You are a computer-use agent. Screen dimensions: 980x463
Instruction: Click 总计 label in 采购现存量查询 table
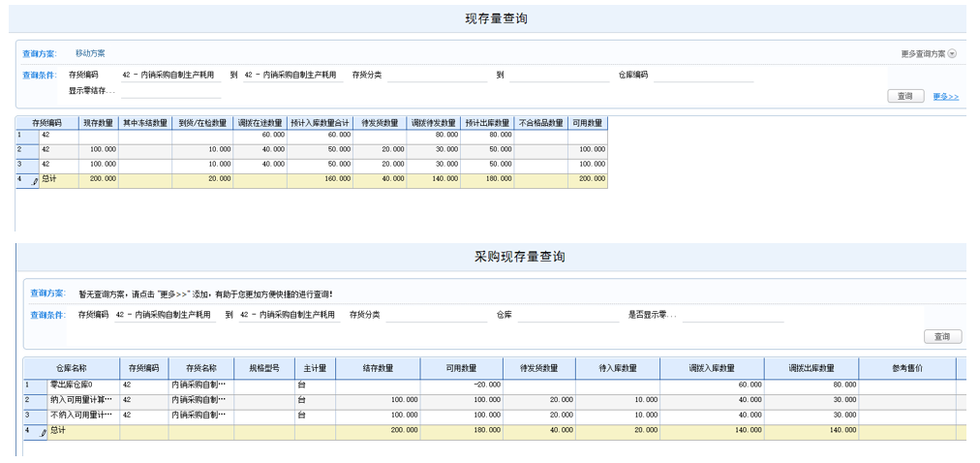[57, 430]
